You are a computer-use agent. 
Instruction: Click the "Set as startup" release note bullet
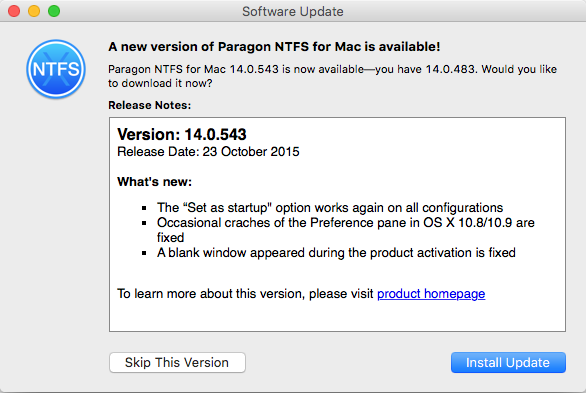point(330,208)
